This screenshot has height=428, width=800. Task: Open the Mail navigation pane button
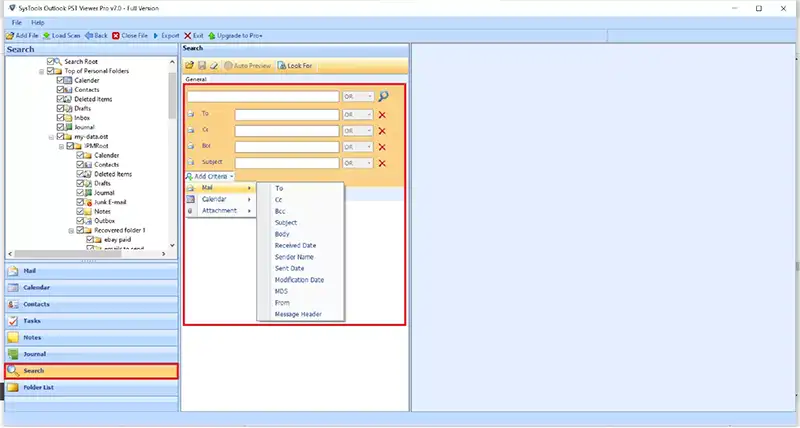coord(91,271)
